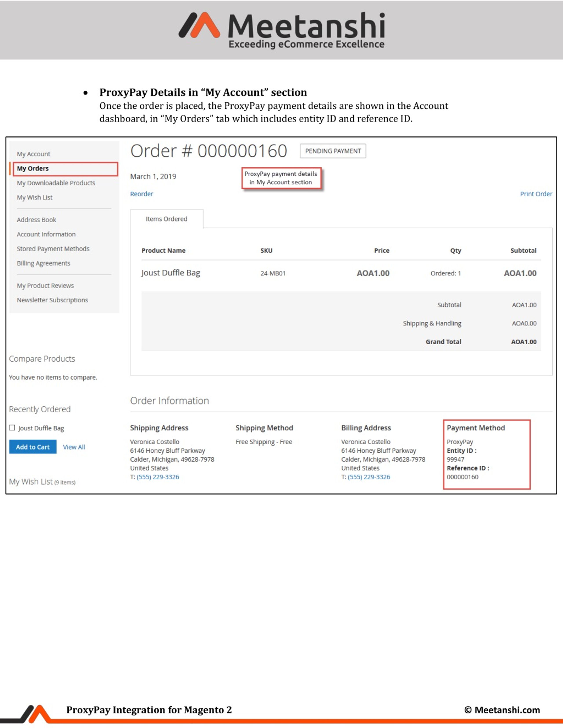Open Address Book in the sidebar
Viewport: 563px width, 728px height.
tap(36, 220)
